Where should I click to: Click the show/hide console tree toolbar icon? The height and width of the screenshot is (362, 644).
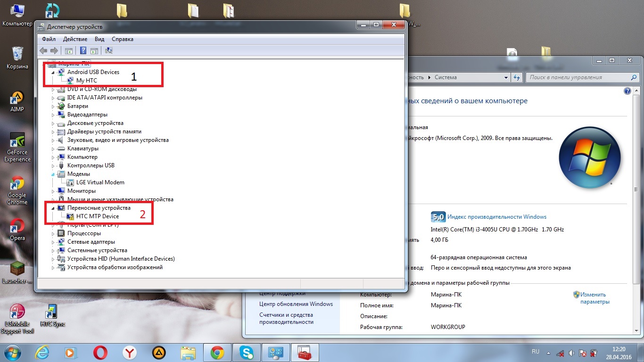point(69,51)
